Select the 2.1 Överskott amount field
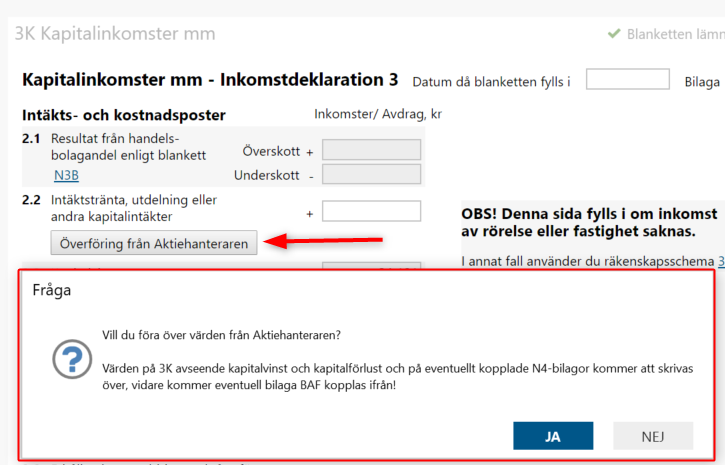This screenshot has height=465, width=725. 371,150
